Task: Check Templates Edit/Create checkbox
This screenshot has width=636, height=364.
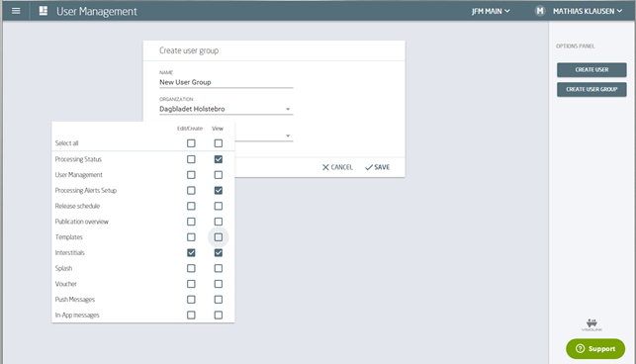Action: [191, 237]
